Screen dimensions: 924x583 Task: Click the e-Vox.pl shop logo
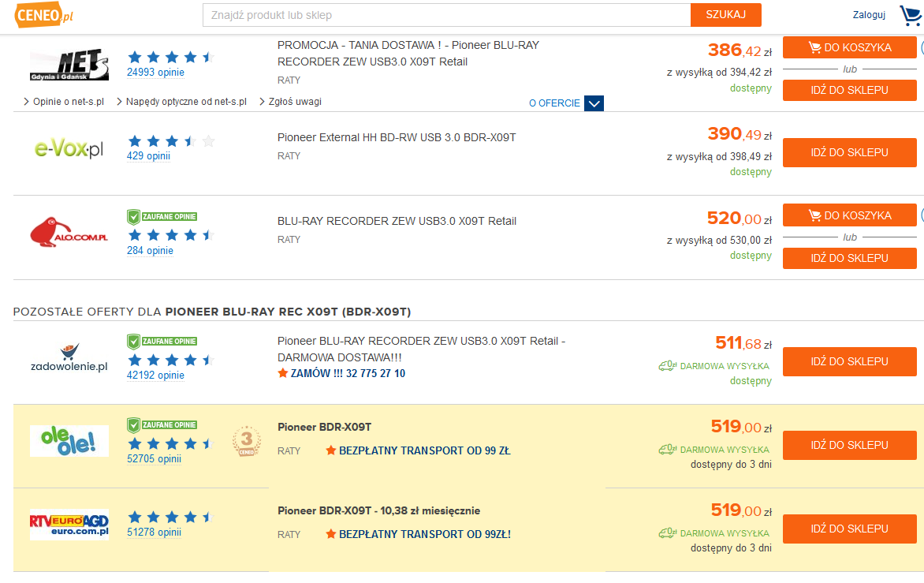click(69, 148)
